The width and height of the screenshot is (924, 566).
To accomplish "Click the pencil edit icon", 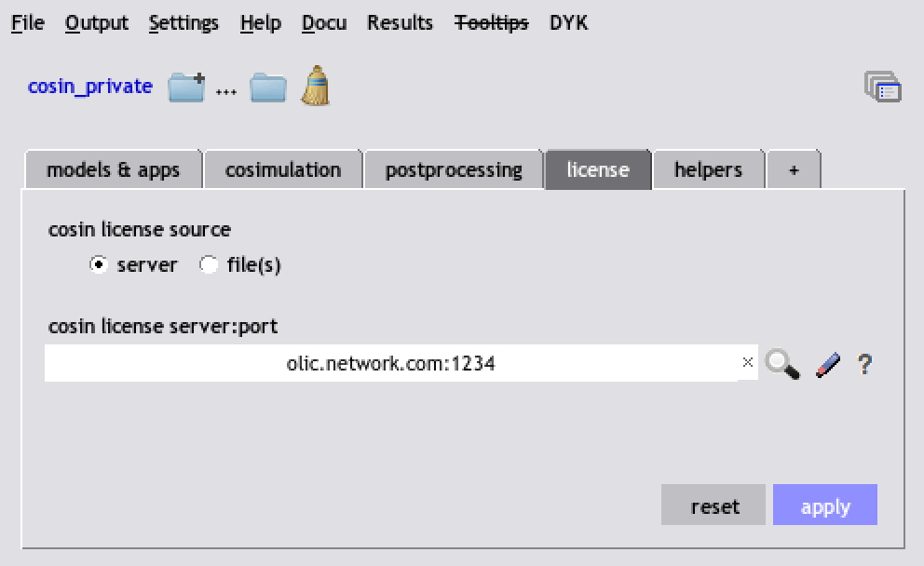I will (828, 365).
